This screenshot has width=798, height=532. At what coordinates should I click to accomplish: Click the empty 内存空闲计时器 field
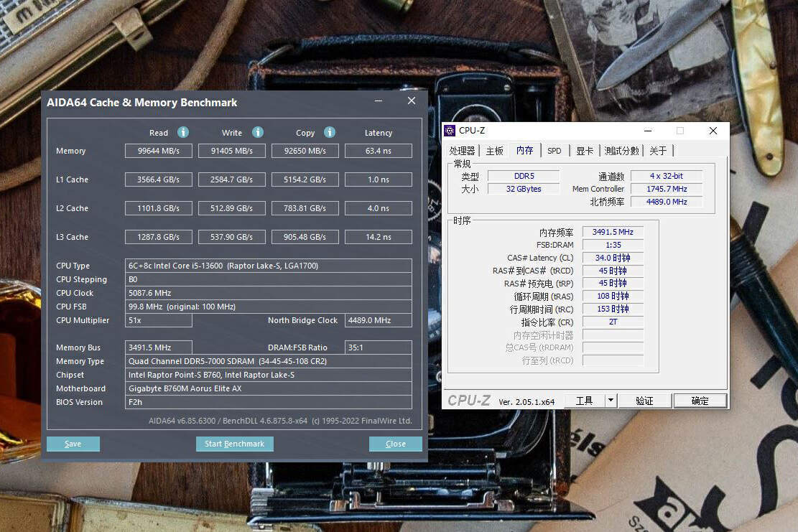(x=613, y=335)
